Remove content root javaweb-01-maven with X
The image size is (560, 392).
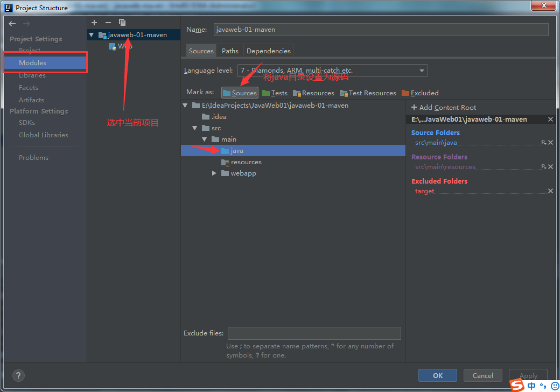(550, 119)
